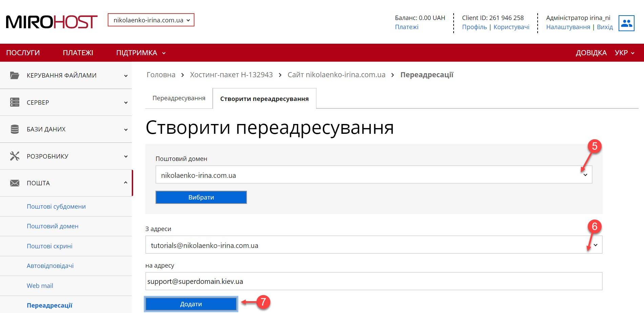Click the Адміністратор irina_ni text
The height and width of the screenshot is (313, 644).
tap(578, 18)
